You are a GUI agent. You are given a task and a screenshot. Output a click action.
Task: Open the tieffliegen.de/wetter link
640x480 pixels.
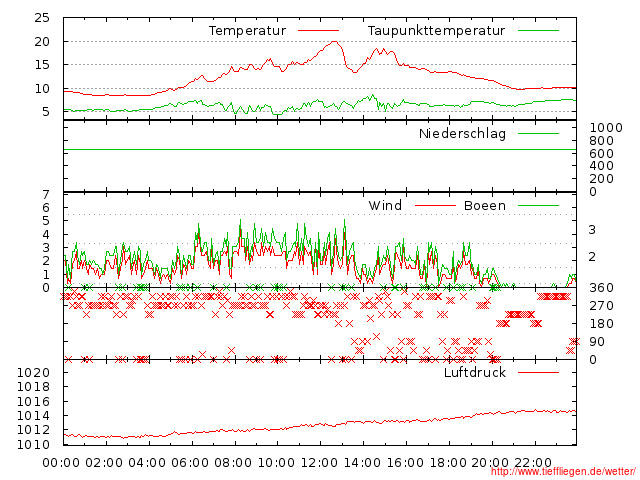point(563,472)
